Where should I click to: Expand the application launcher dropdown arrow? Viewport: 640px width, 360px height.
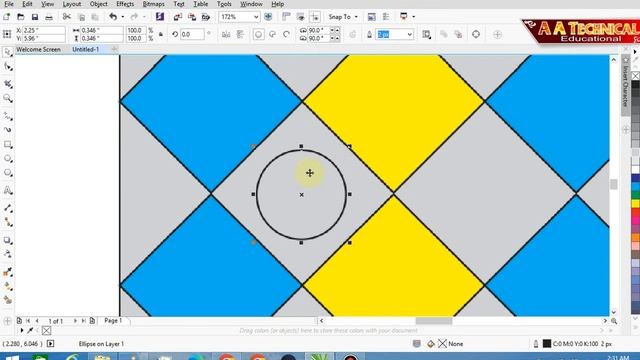(413, 17)
